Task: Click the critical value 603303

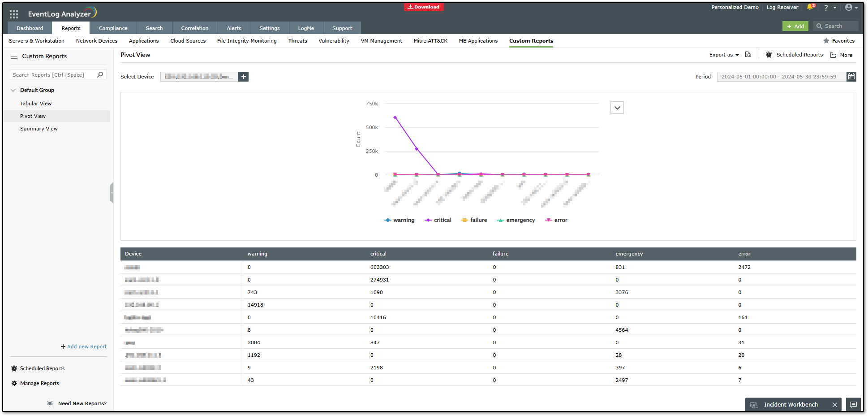Action: (379, 267)
